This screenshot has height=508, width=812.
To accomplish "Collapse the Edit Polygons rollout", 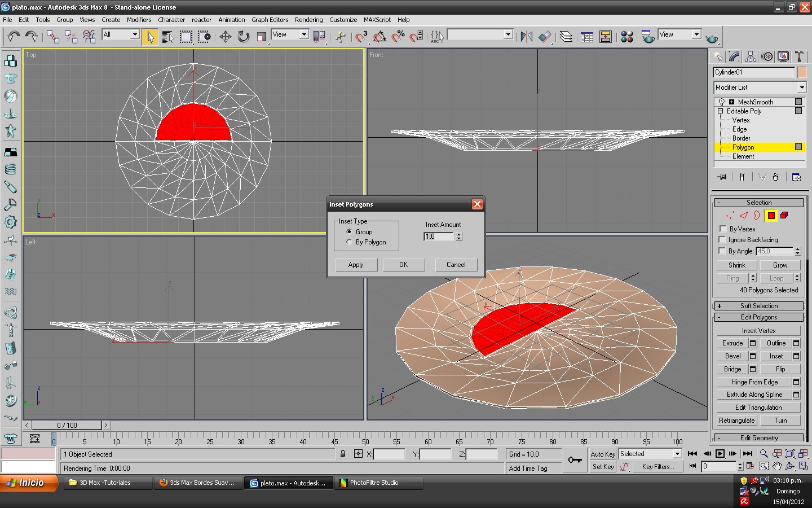I will [x=759, y=317].
